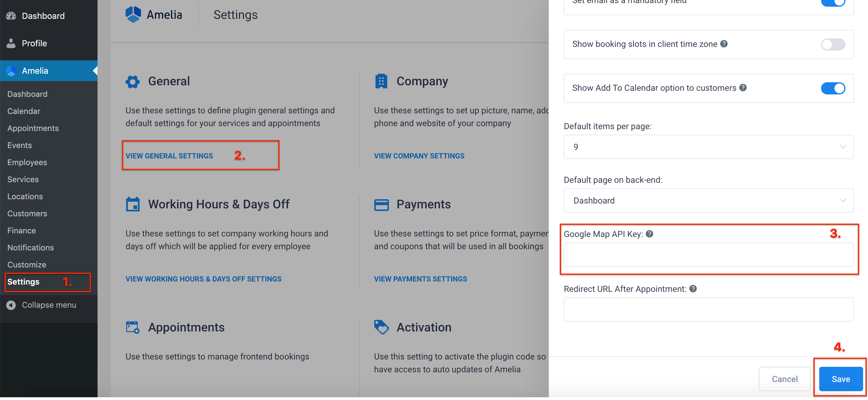Disable Show Add To Calendar option
The width and height of the screenshot is (868, 400).
pyautogui.click(x=833, y=88)
